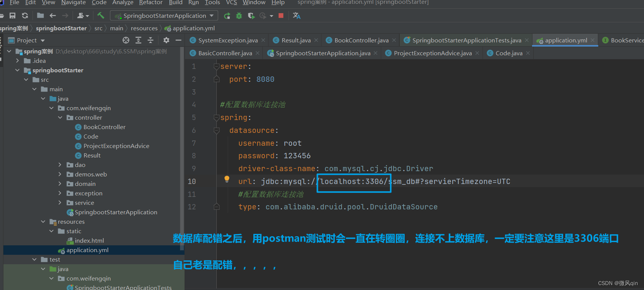This screenshot has height=290, width=644.
Task: Collapse the springbootStarter module node
Action: coord(17,70)
